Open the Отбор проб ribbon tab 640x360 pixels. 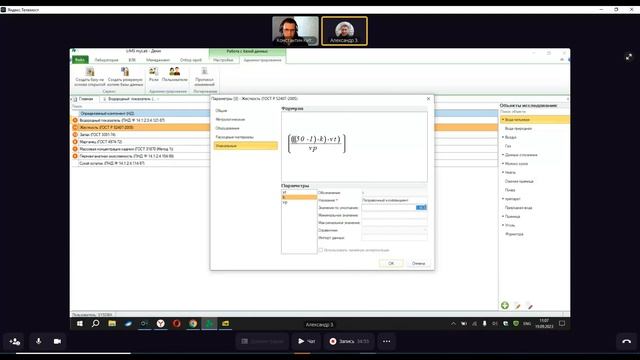pos(191,60)
